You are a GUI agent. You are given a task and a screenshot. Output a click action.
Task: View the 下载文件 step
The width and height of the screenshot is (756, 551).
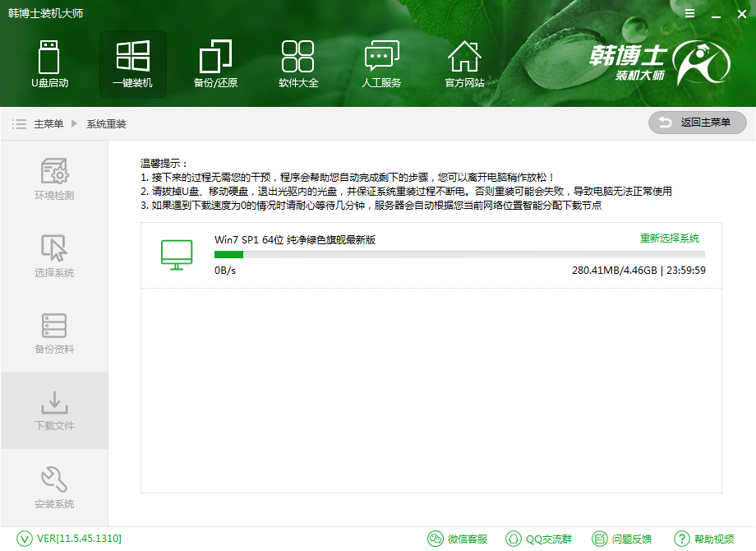[x=53, y=410]
